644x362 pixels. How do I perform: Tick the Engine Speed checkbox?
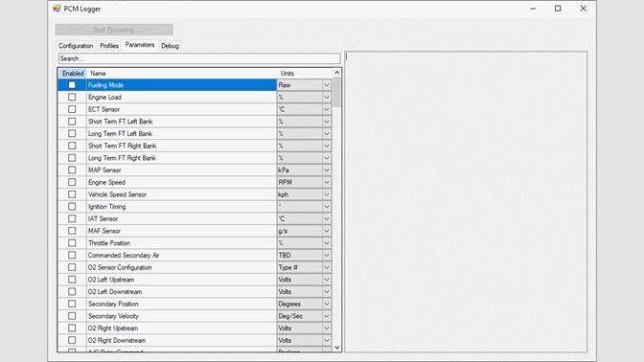pyautogui.click(x=72, y=182)
